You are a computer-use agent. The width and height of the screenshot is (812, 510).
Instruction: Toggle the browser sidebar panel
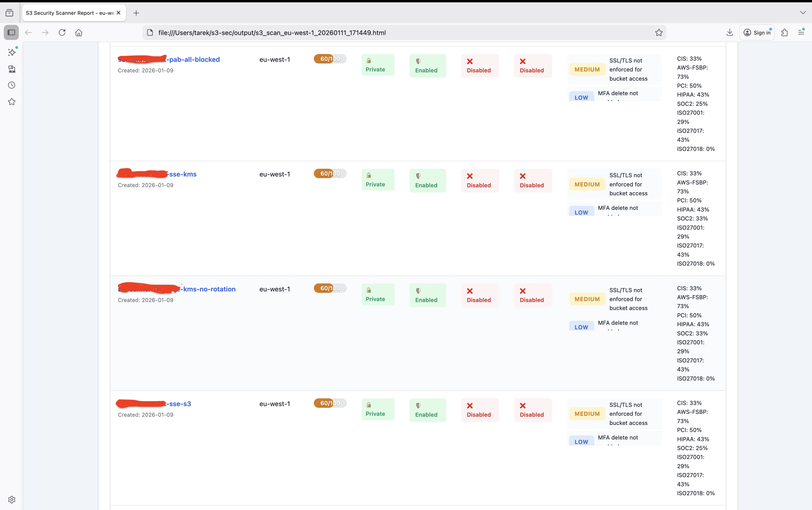11,32
